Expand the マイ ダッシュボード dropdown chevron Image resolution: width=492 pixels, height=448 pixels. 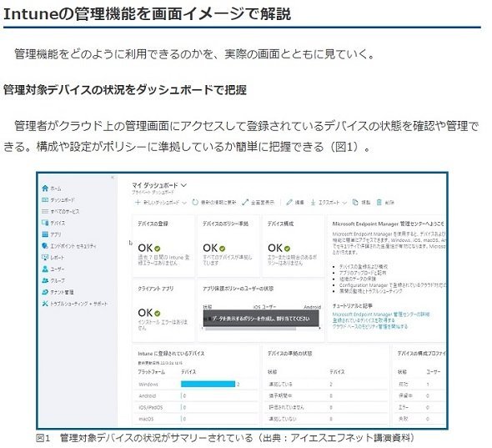(183, 185)
